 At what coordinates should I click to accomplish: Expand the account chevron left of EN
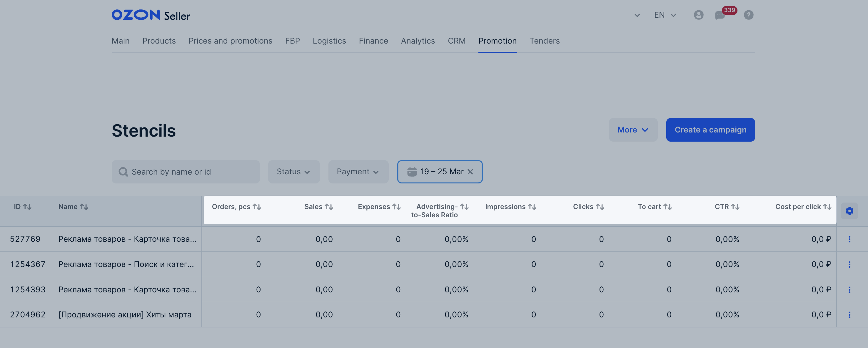coord(637,15)
